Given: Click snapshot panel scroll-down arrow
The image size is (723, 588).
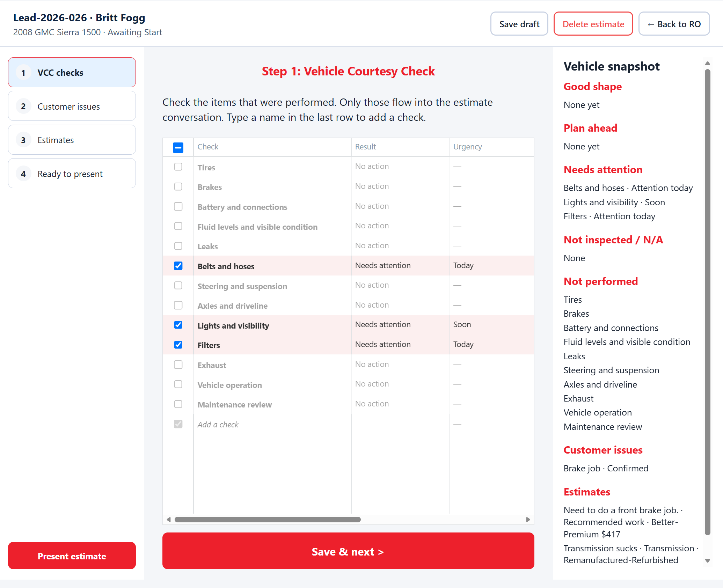Looking at the screenshot, I should coord(708,561).
